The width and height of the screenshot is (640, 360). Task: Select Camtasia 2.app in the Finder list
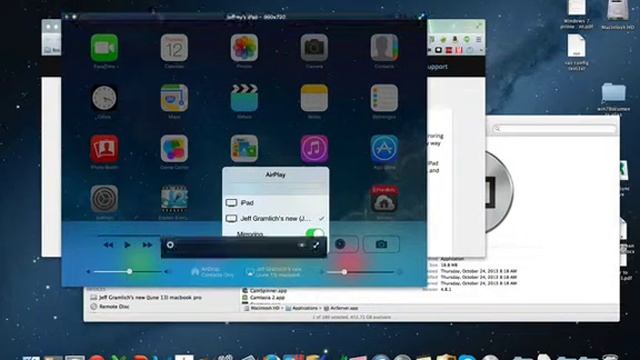pyautogui.click(x=263, y=298)
